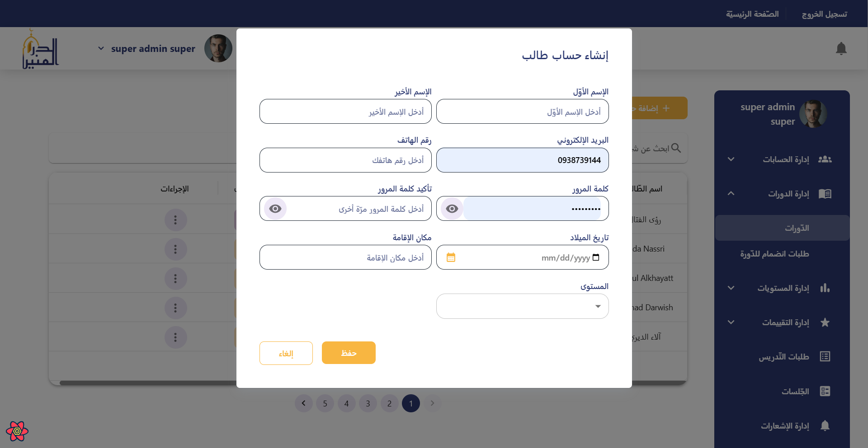Click the save (حفظ) button

[349, 353]
